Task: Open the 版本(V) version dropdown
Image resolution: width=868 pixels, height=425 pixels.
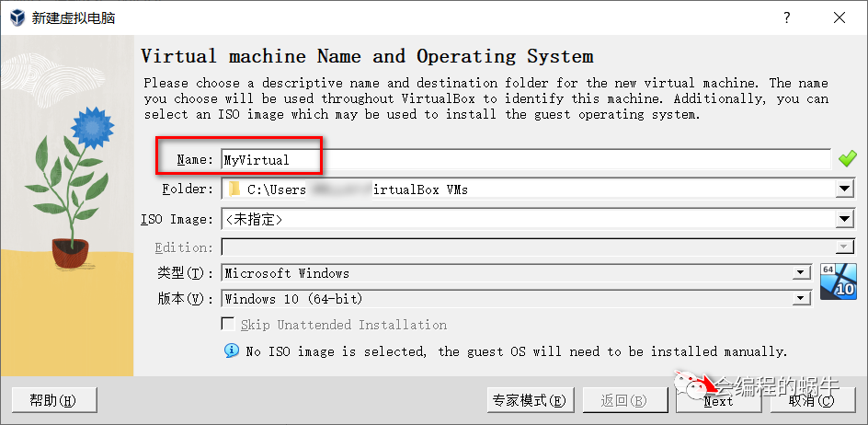Action: click(x=800, y=299)
